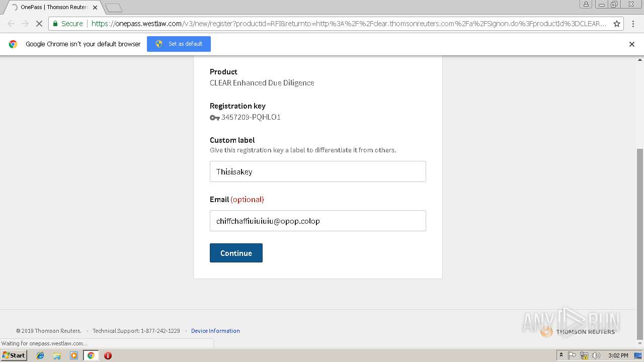
Task: Click Set as default button
Action: pyautogui.click(x=179, y=44)
